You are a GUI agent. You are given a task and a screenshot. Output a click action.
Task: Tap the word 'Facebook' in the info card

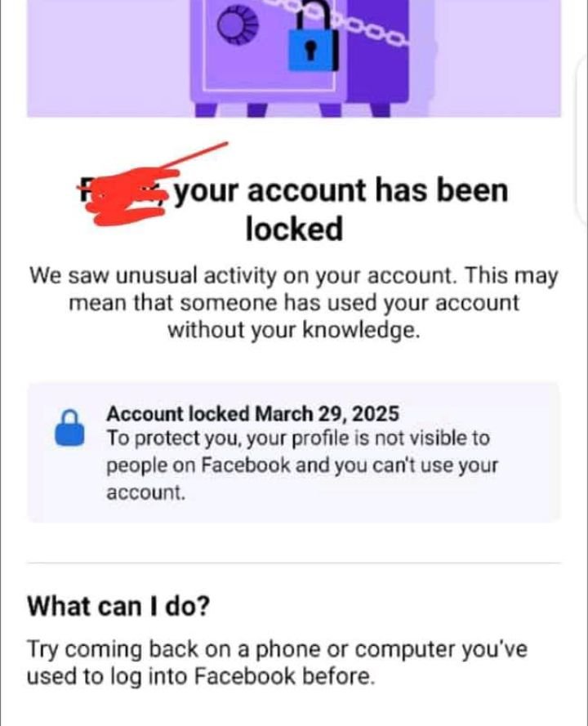pyautogui.click(x=245, y=465)
